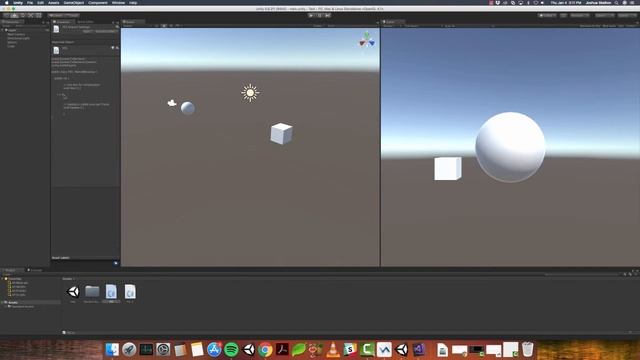This screenshot has width=640, height=360.
Task: Select Main Camera in the Hierarchy
Action: [x=16, y=34]
